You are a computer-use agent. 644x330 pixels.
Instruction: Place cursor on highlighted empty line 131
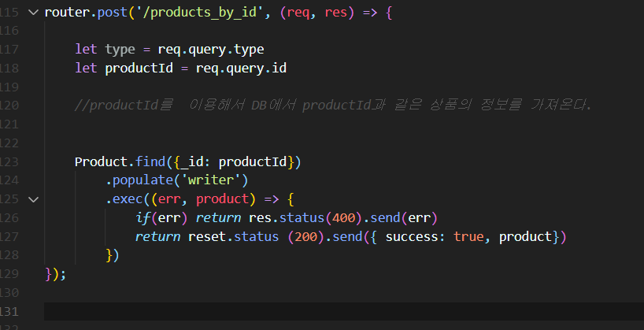tap(344, 312)
